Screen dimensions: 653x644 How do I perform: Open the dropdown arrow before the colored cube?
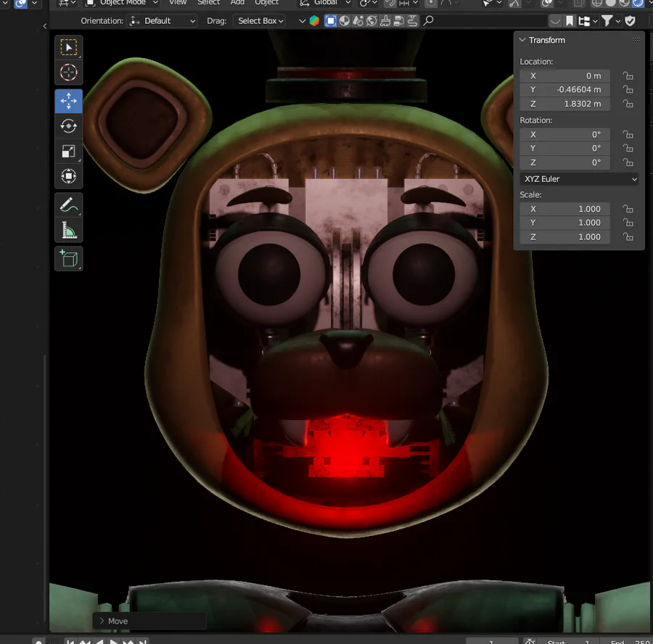point(303,21)
